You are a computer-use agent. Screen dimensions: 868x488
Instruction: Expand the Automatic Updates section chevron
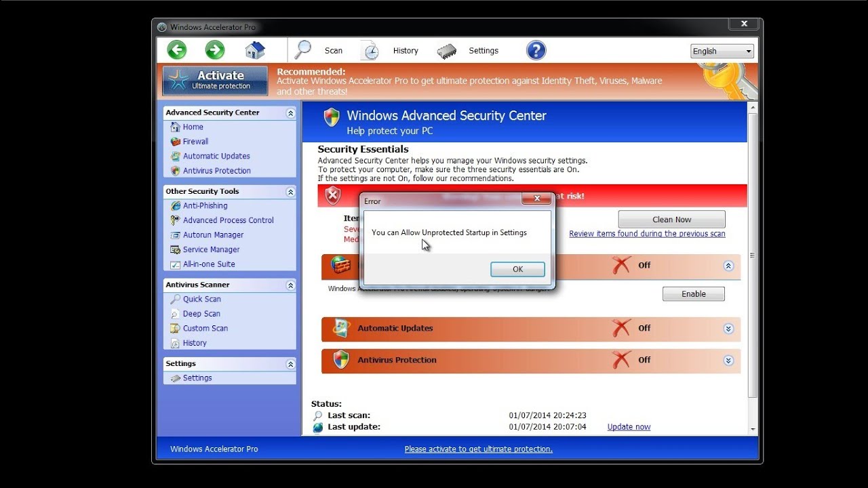point(728,329)
